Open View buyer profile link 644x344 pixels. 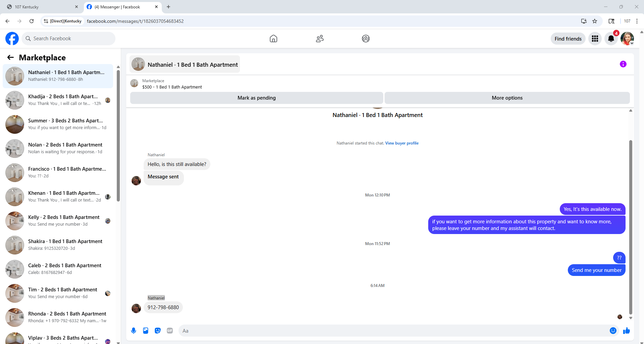(x=402, y=143)
